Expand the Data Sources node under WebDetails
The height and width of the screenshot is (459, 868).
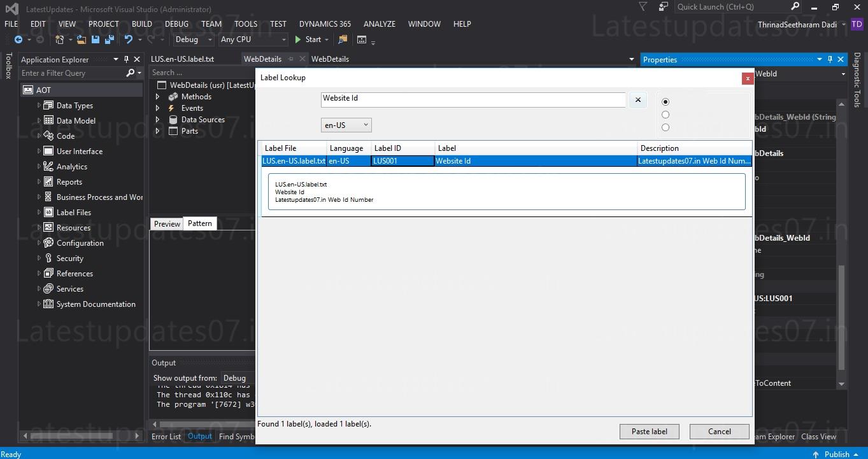point(157,119)
